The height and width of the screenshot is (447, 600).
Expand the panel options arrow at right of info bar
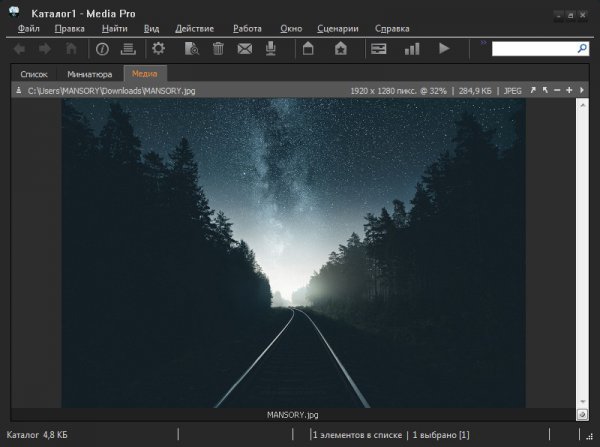(x=582, y=90)
